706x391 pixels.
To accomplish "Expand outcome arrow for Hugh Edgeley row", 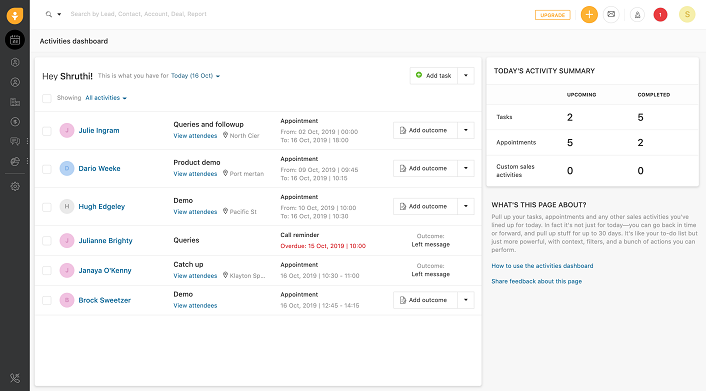I will point(466,206).
